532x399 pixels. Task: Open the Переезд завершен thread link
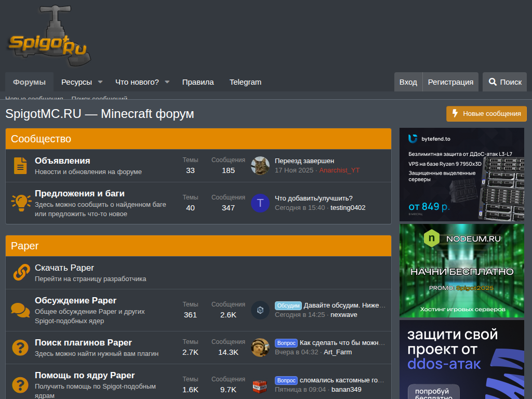point(304,161)
